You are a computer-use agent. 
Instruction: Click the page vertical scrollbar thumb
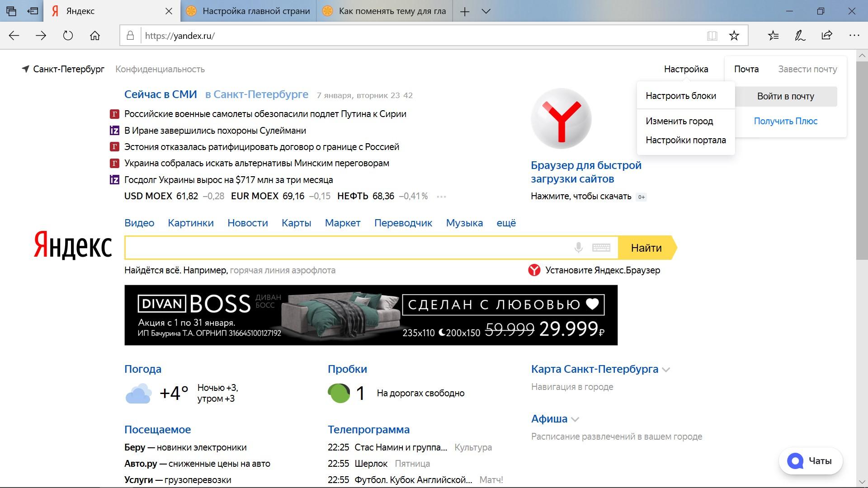coord(862,160)
